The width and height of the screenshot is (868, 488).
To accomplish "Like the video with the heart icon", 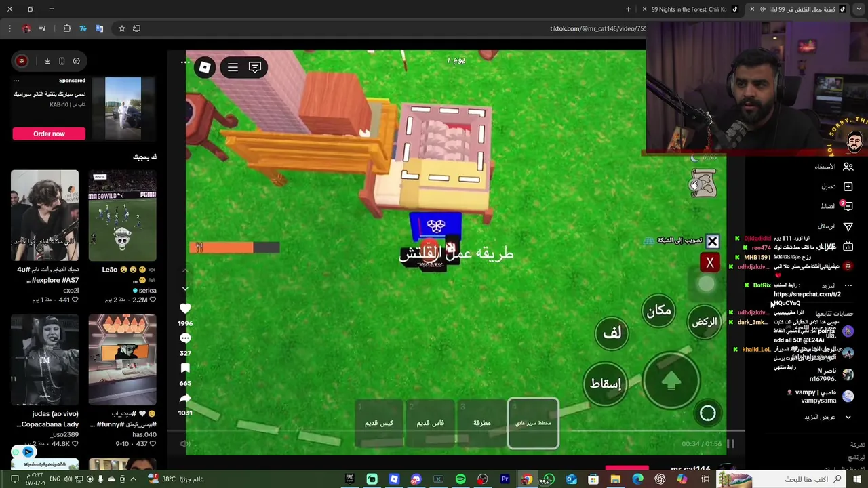I will click(x=185, y=308).
